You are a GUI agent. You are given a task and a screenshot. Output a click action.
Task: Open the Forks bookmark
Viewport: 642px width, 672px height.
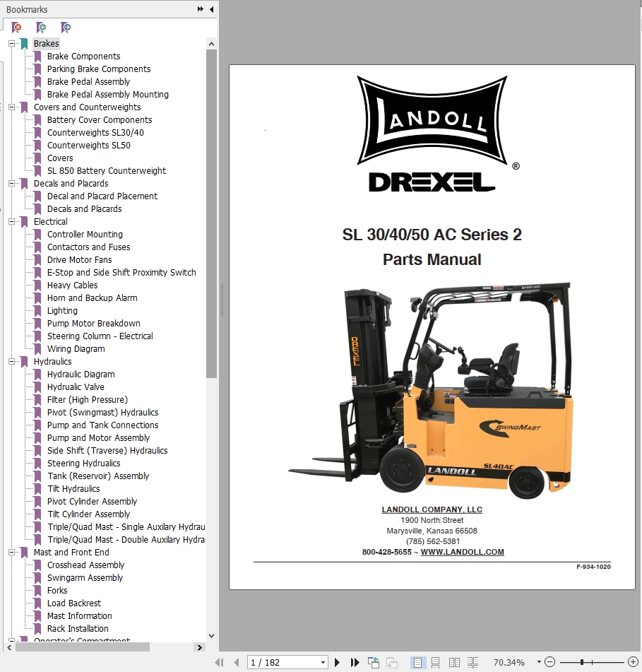(x=57, y=591)
